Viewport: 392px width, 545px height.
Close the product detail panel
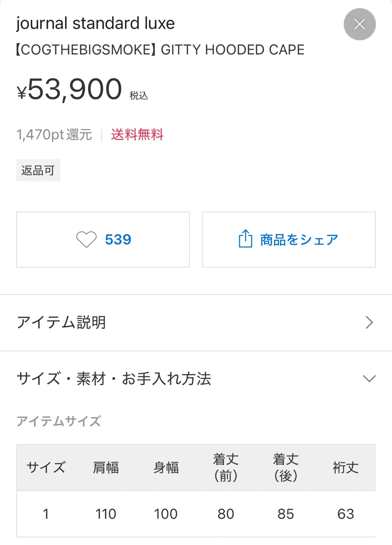[x=359, y=24]
